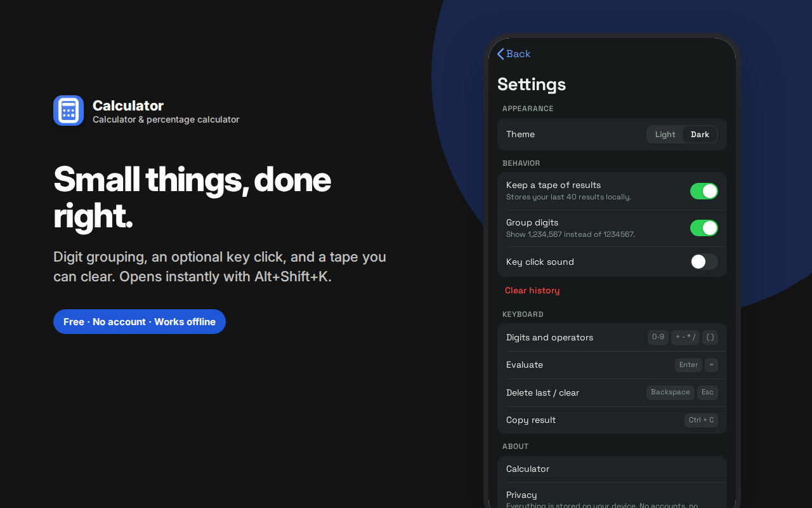
Task: Click the Calculator app name heading
Action: tap(128, 105)
